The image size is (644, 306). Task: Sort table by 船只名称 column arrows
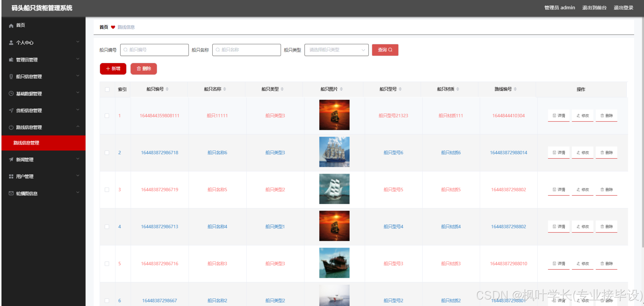click(224, 89)
